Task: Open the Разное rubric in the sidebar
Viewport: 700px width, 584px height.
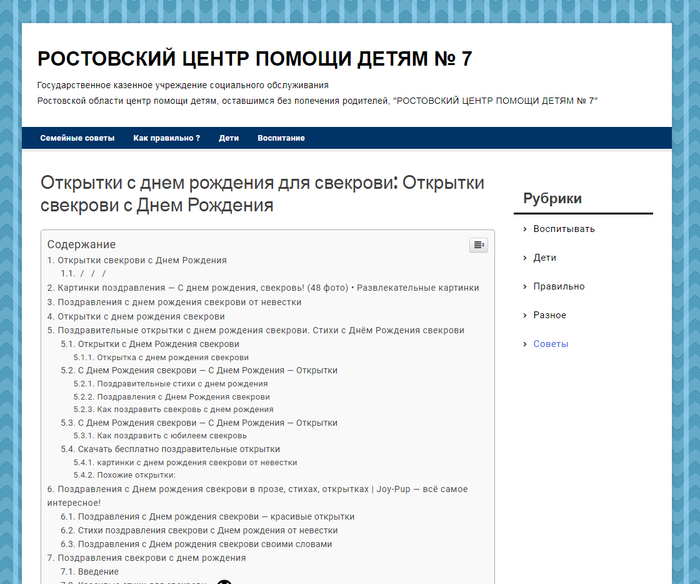Action: point(549,316)
